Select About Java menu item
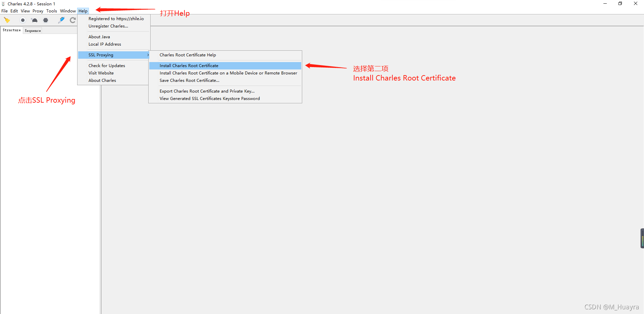 (x=114, y=37)
